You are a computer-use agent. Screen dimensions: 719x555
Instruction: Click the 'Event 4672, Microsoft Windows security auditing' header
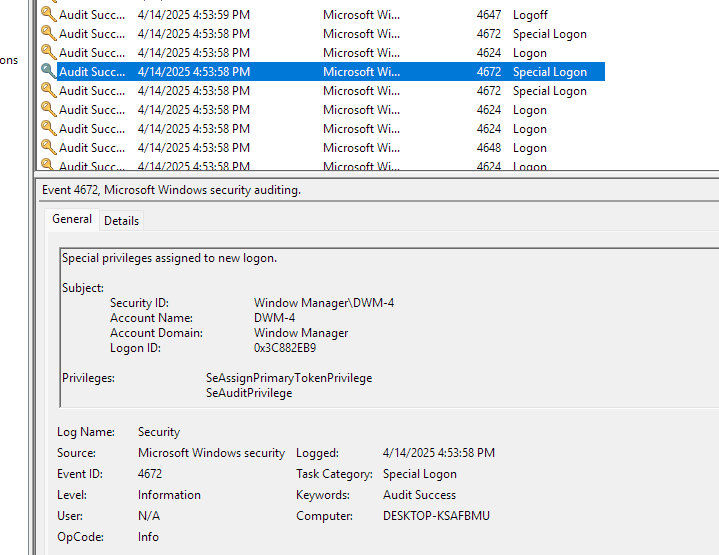[x=171, y=190]
